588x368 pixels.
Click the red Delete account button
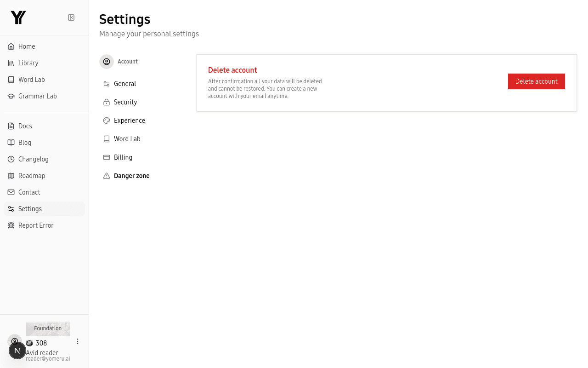536,81
